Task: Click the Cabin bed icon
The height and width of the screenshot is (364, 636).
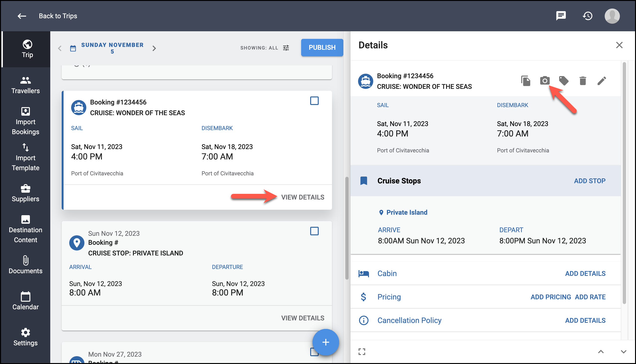Action: coord(363,273)
